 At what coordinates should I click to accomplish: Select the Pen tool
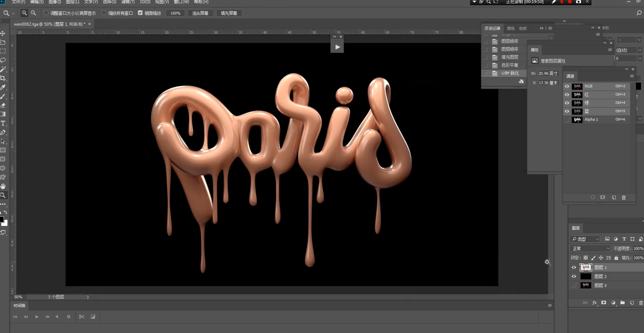[x=3, y=132]
